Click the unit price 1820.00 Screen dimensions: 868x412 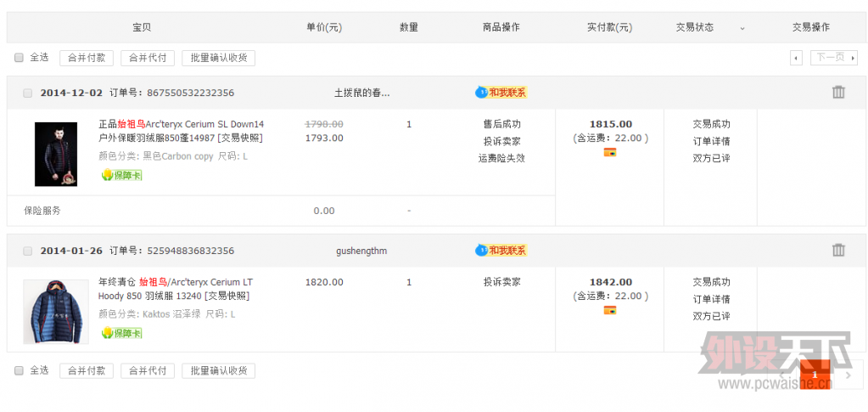tap(324, 282)
